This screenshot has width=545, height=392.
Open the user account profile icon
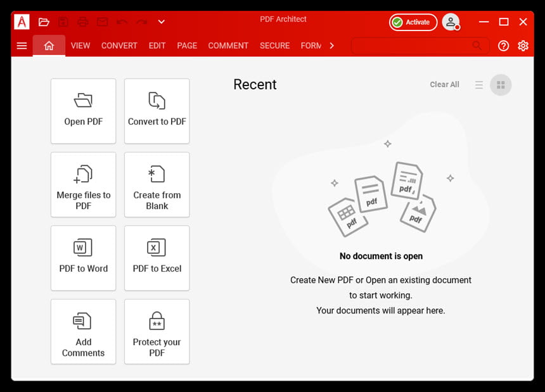pyautogui.click(x=451, y=22)
